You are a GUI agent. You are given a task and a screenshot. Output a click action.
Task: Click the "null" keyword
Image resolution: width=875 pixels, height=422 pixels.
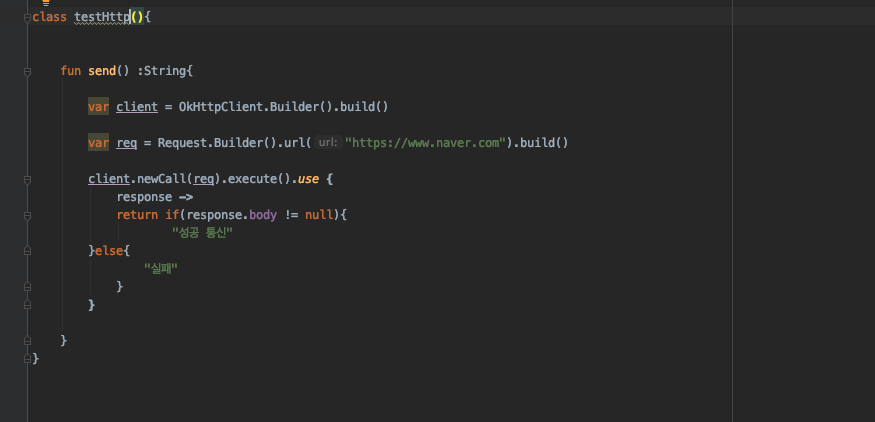tap(319, 215)
